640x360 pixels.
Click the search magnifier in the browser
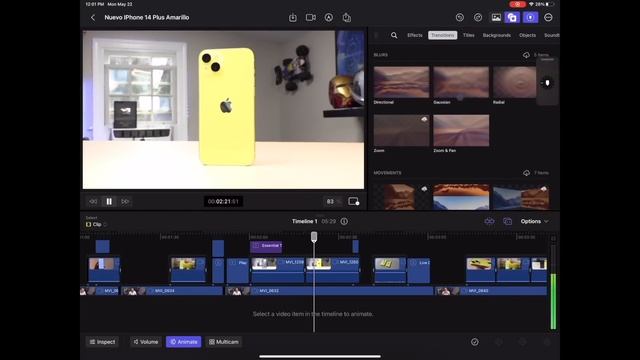[394, 36]
